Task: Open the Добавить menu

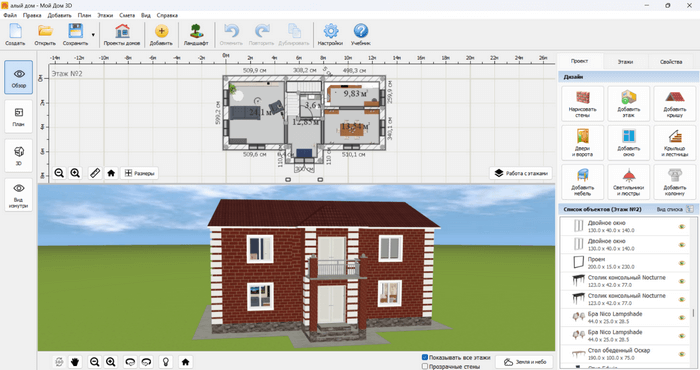Action: 59,15
